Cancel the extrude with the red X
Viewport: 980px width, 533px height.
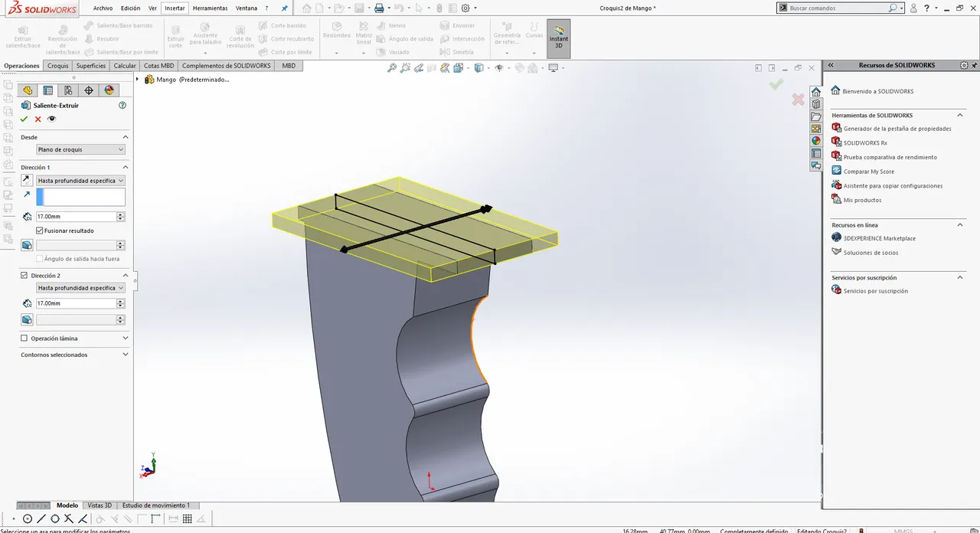[x=38, y=119]
